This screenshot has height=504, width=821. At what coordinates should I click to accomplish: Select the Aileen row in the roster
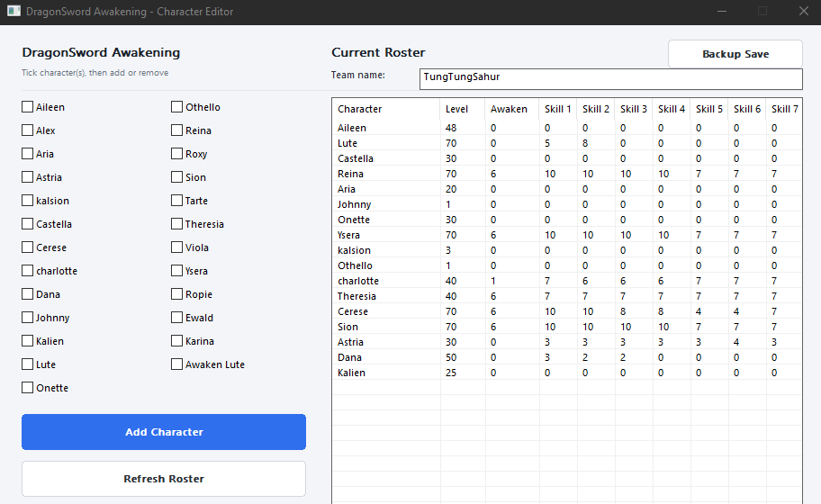click(566, 128)
